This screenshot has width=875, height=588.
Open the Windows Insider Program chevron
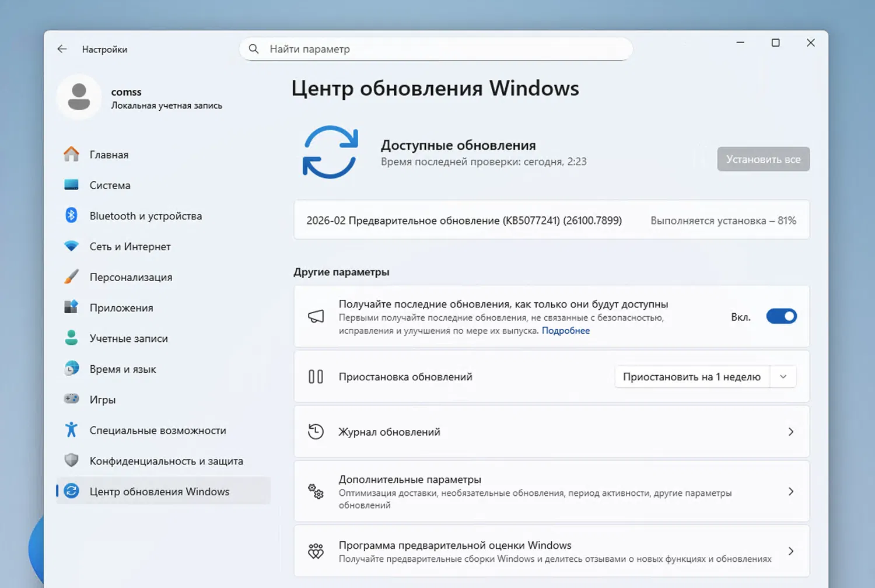pos(791,551)
